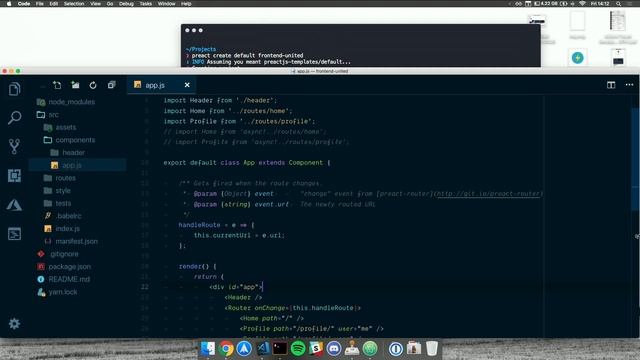640x360 pixels.
Task: Expand the style folder
Action: pos(63,191)
